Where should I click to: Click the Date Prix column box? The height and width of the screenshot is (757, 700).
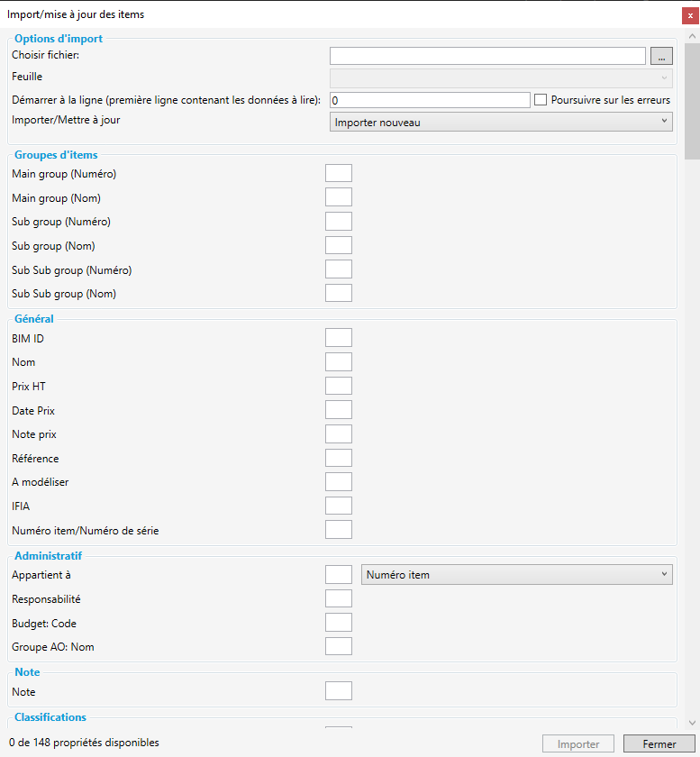pyautogui.click(x=338, y=410)
